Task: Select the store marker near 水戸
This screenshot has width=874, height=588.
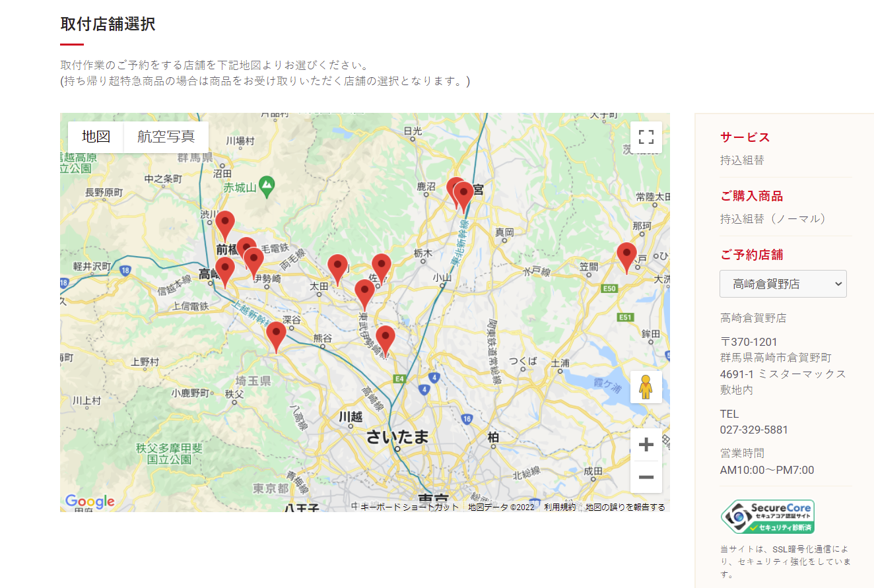Action: click(626, 255)
